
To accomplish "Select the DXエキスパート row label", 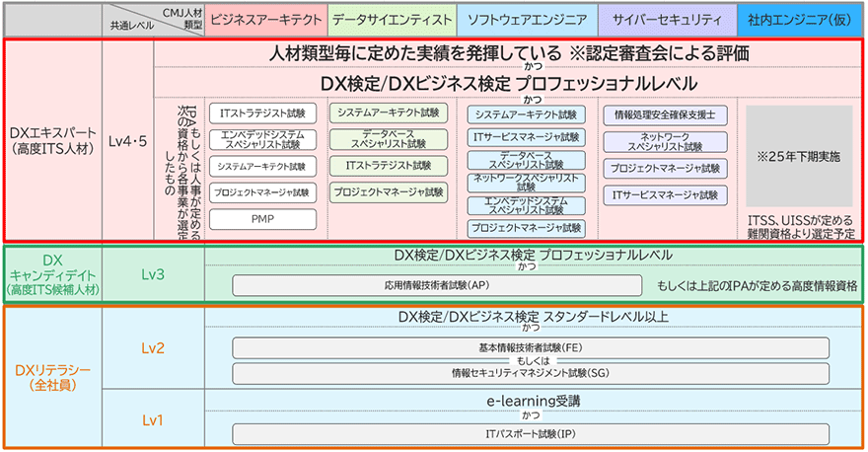I will click(52, 140).
